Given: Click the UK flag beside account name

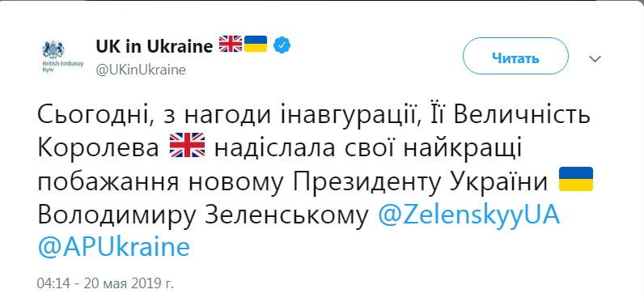Looking at the screenshot, I should click(x=231, y=44).
